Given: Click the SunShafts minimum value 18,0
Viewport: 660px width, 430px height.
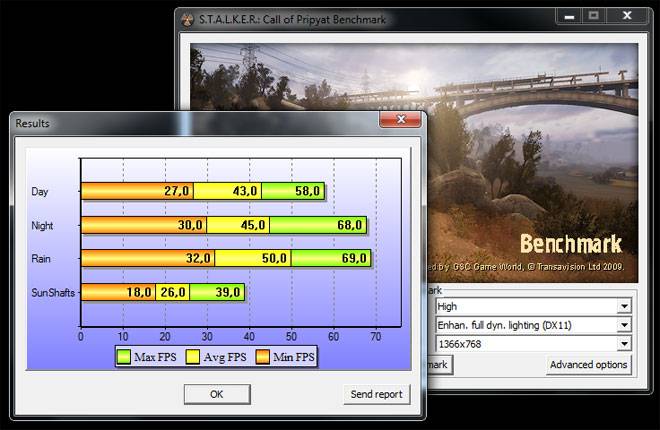Looking at the screenshot, I should click(139, 292).
